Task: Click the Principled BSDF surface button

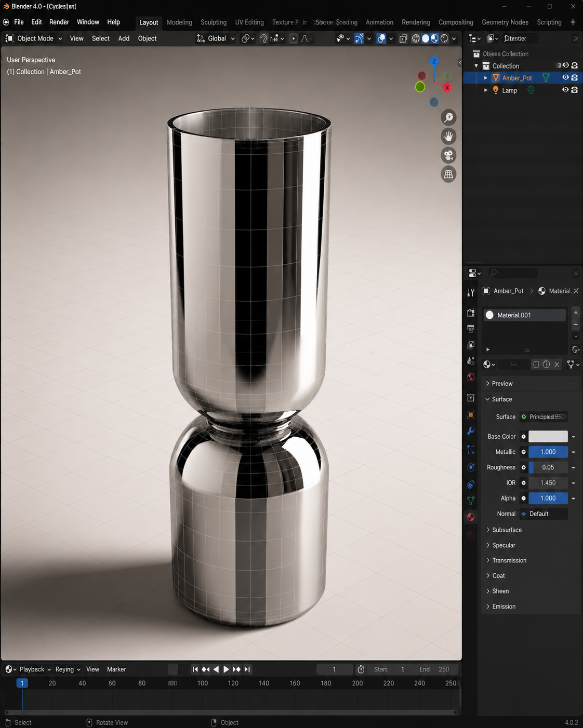Action: pos(544,417)
